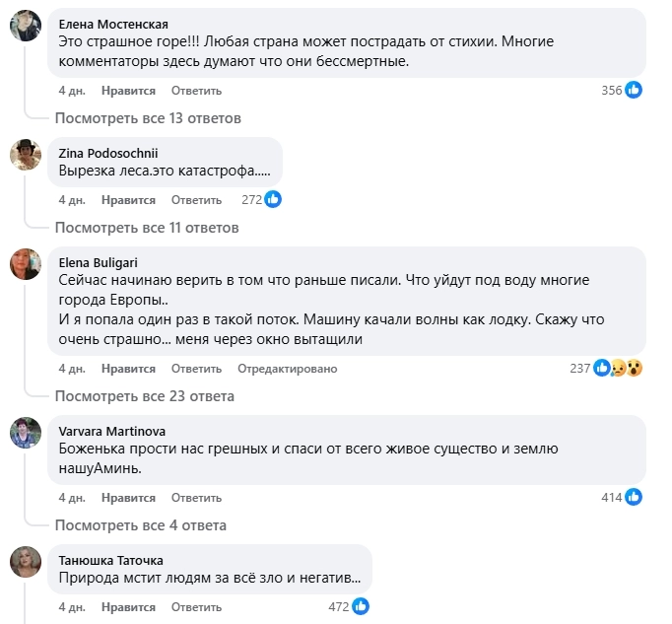This screenshot has width=672, height=624.
Task: Expand "Посмотреть все 13 ответов" replies
Action: (x=148, y=118)
